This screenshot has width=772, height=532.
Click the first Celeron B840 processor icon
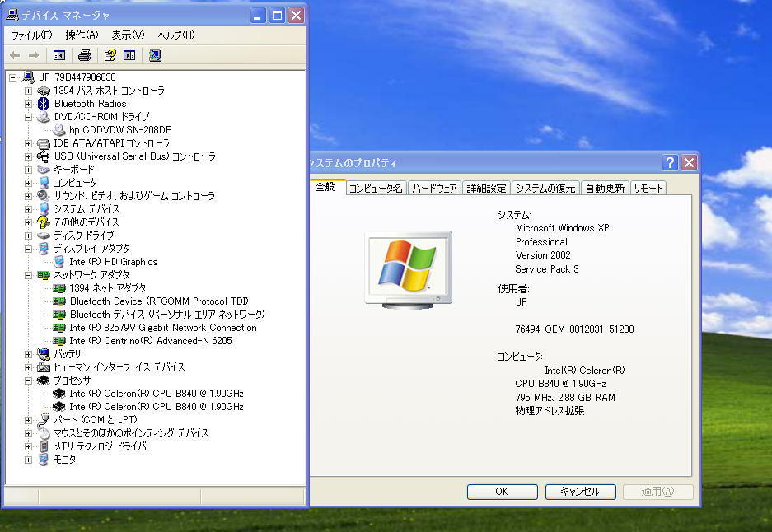(59, 393)
